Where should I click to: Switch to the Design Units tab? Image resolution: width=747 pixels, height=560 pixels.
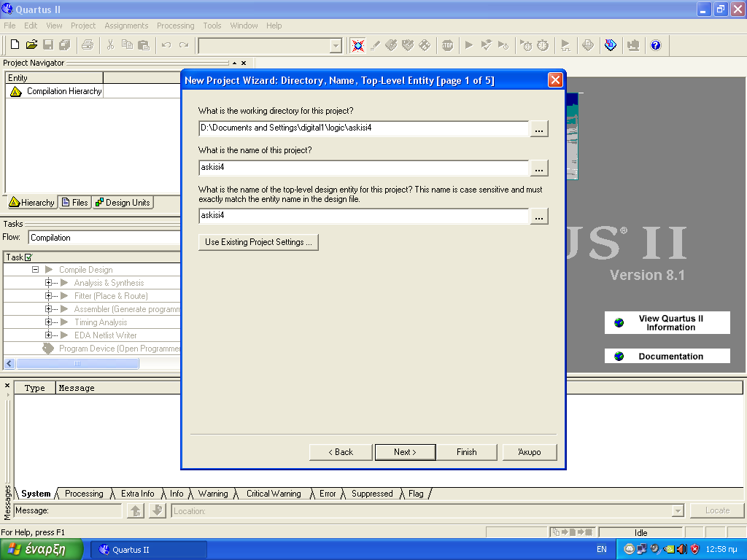coord(123,203)
